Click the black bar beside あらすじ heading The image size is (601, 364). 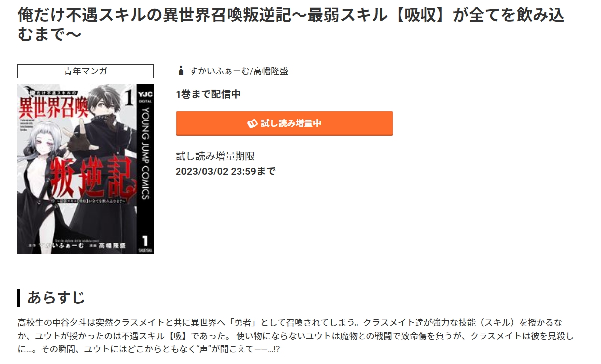pos(19,298)
